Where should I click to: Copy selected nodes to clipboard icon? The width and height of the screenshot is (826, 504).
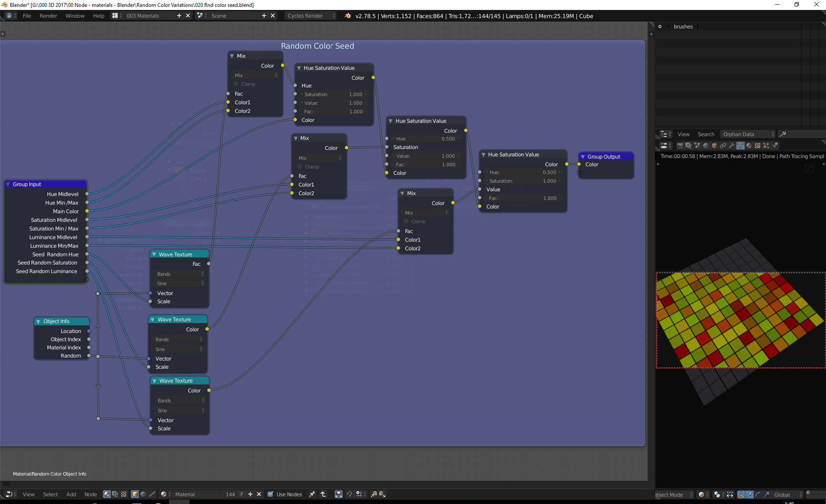pyautogui.click(x=374, y=494)
